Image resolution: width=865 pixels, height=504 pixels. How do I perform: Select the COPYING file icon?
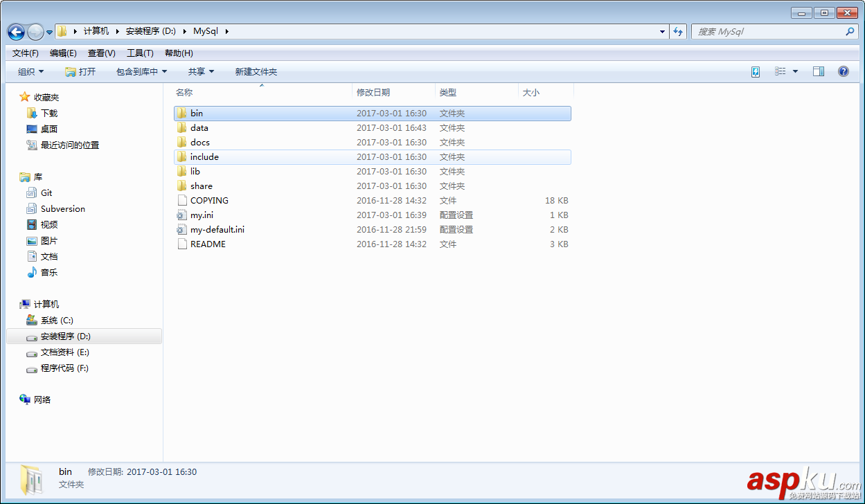tap(181, 201)
